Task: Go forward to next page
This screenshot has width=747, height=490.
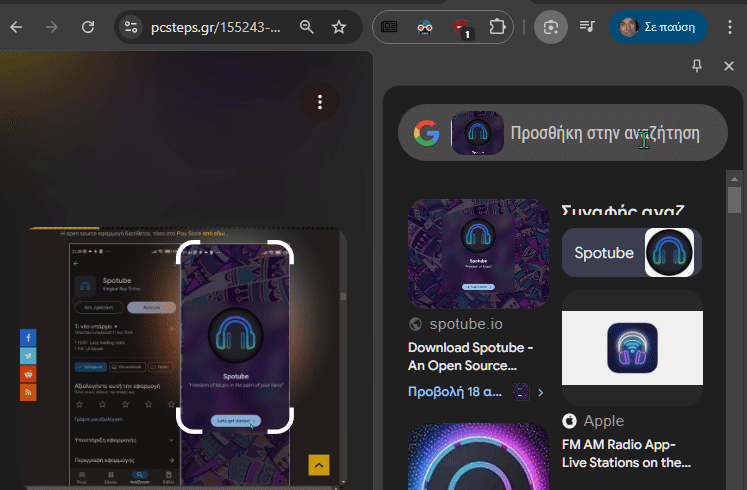Action: tap(51, 27)
